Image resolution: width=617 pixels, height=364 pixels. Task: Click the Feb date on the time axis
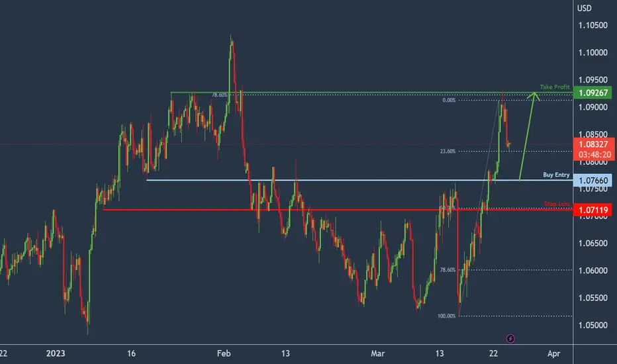click(224, 353)
